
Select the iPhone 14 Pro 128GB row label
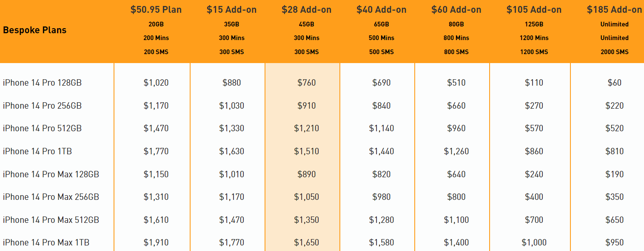click(42, 83)
